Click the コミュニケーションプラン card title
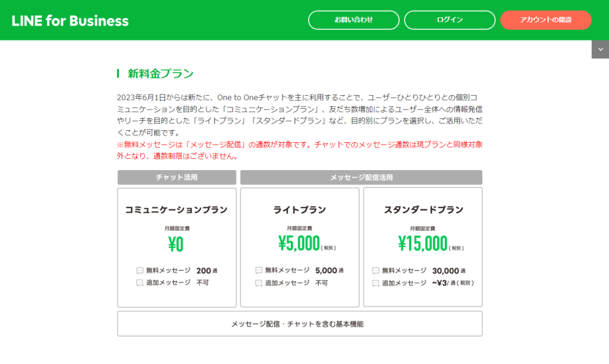Image resolution: width=609 pixels, height=364 pixels. (x=176, y=210)
